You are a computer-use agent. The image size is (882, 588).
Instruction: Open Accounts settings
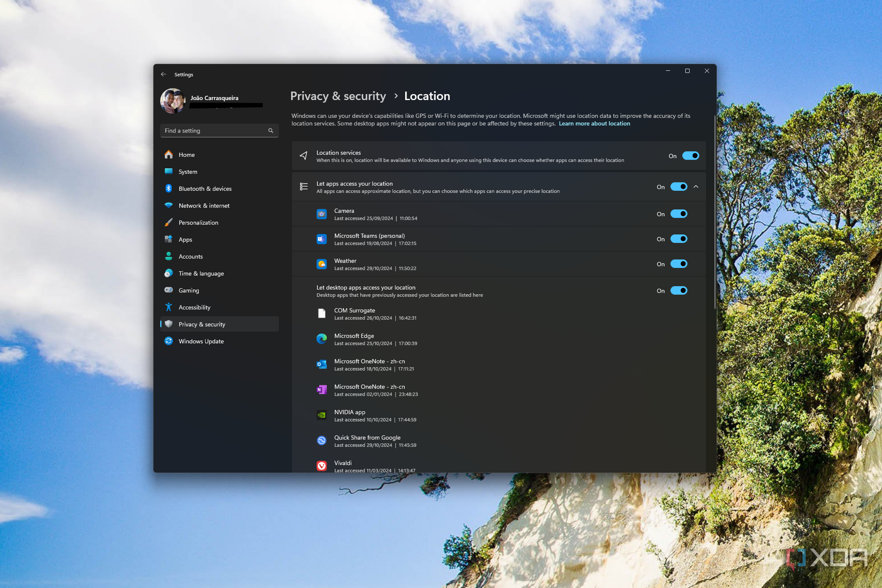(x=219, y=256)
